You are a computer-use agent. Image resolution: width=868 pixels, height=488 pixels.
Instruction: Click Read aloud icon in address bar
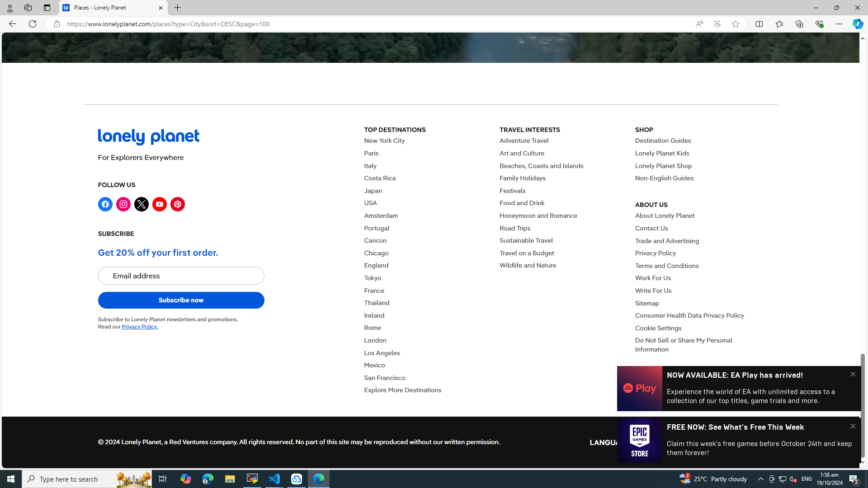coord(699,24)
